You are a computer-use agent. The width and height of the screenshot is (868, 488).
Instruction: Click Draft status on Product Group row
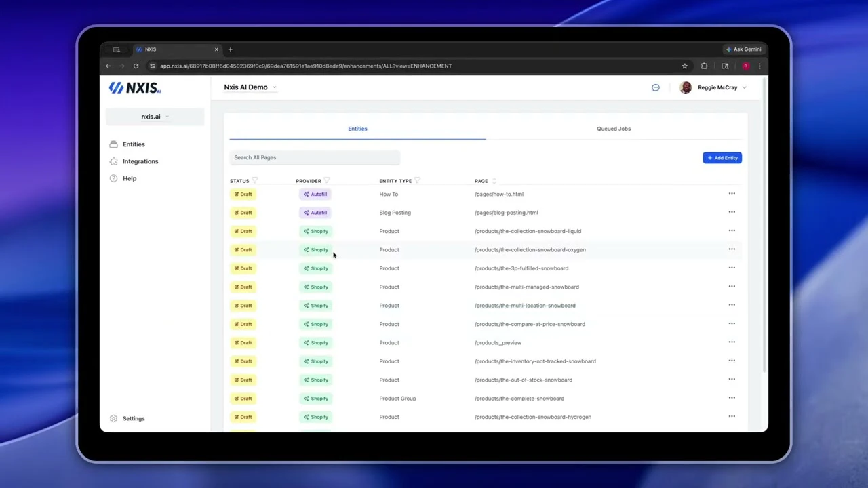point(243,399)
